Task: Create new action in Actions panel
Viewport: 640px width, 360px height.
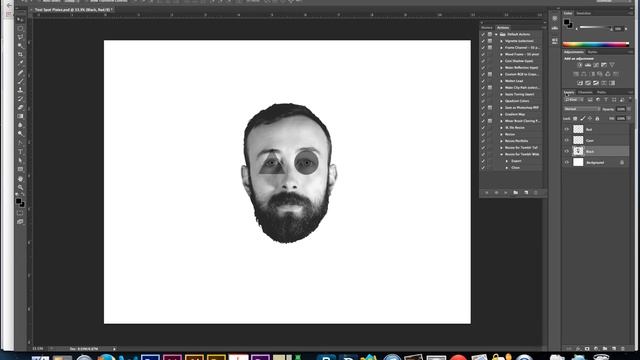Action: [x=526, y=192]
